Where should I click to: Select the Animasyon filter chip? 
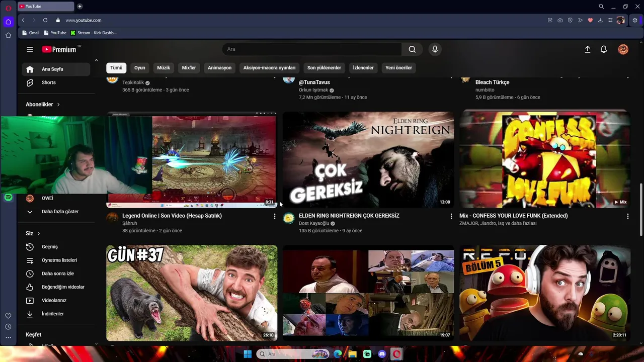pyautogui.click(x=220, y=68)
